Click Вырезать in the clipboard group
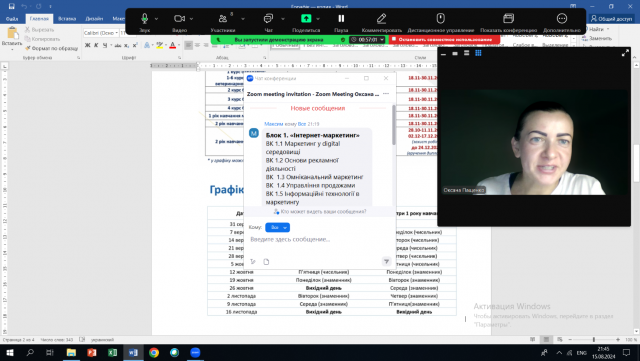Viewport: 640px width, 361px height. 39,30
